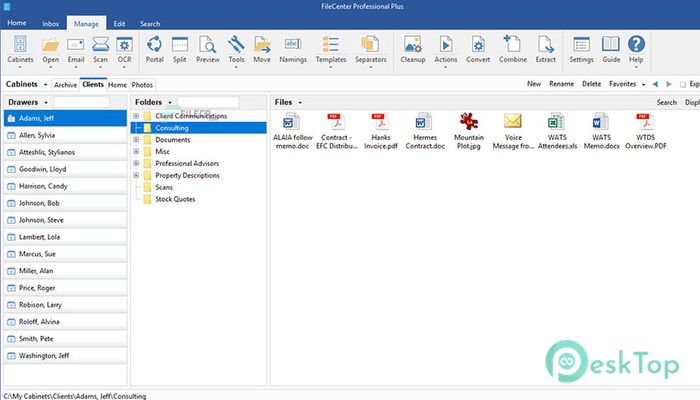Select the ALAIA follow memo.doc file
700x400 pixels.
[x=292, y=131]
